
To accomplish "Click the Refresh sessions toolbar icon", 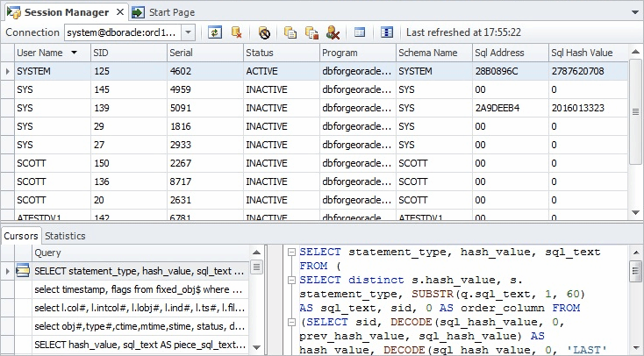I will (x=214, y=32).
